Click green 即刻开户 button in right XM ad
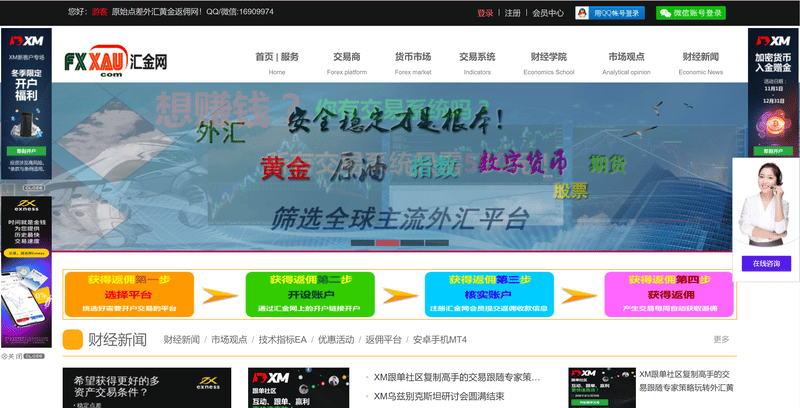This screenshot has width=800, height=408. [x=773, y=151]
